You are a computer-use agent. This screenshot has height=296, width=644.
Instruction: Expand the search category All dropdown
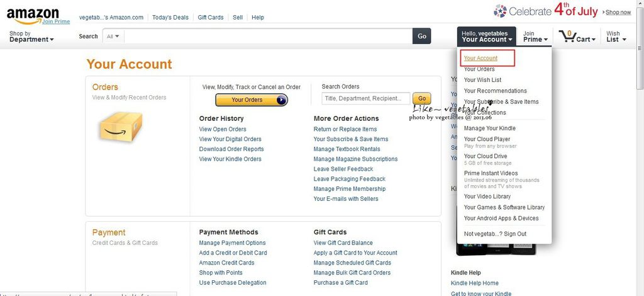pos(113,36)
